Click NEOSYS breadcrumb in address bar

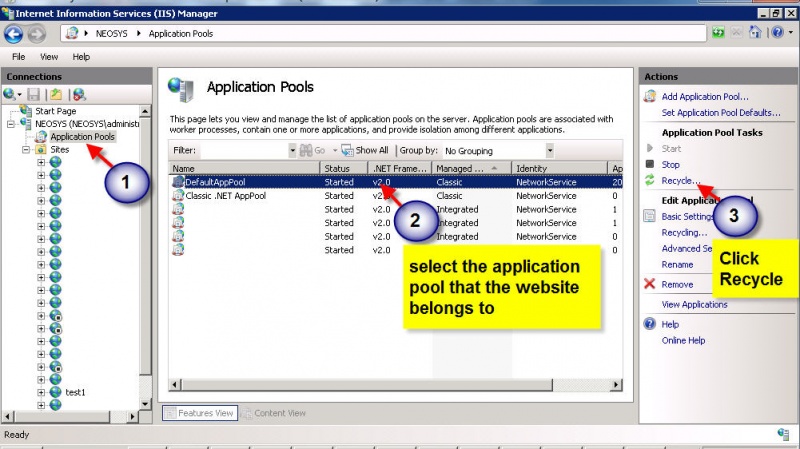click(111, 34)
